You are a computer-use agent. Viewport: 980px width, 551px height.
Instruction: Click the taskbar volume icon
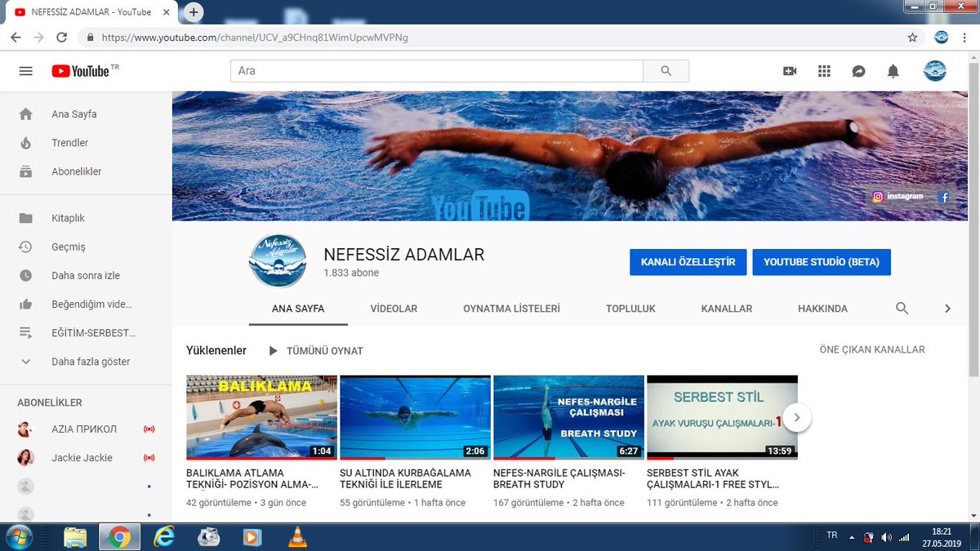click(x=887, y=537)
